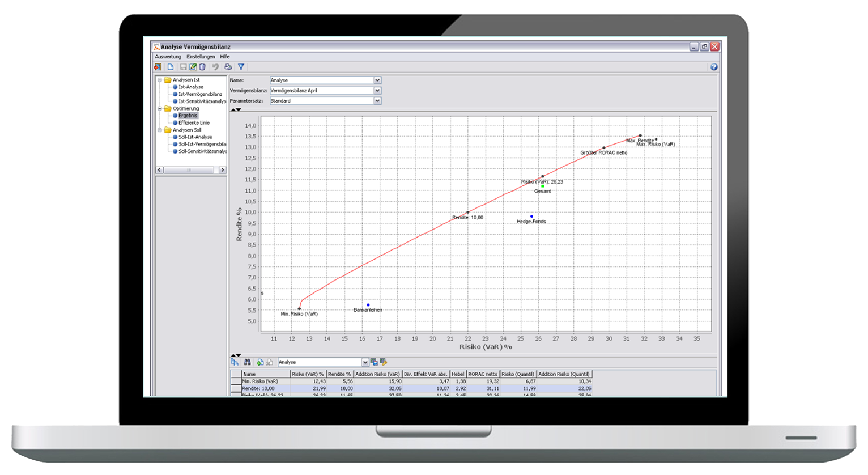This screenshot has height=475, width=868.
Task: Click the binoculars search icon above table
Action: pyautogui.click(x=248, y=362)
